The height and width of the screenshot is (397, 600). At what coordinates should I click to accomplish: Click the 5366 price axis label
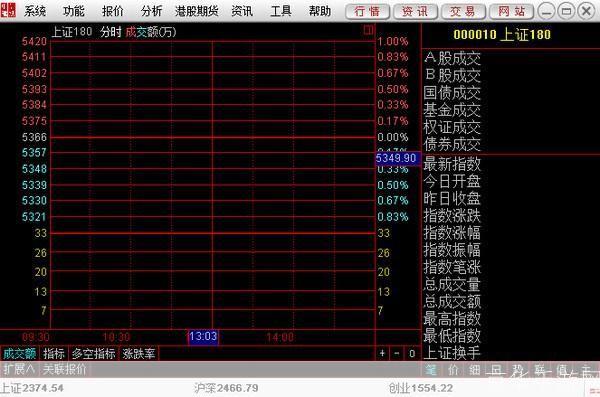(34, 137)
